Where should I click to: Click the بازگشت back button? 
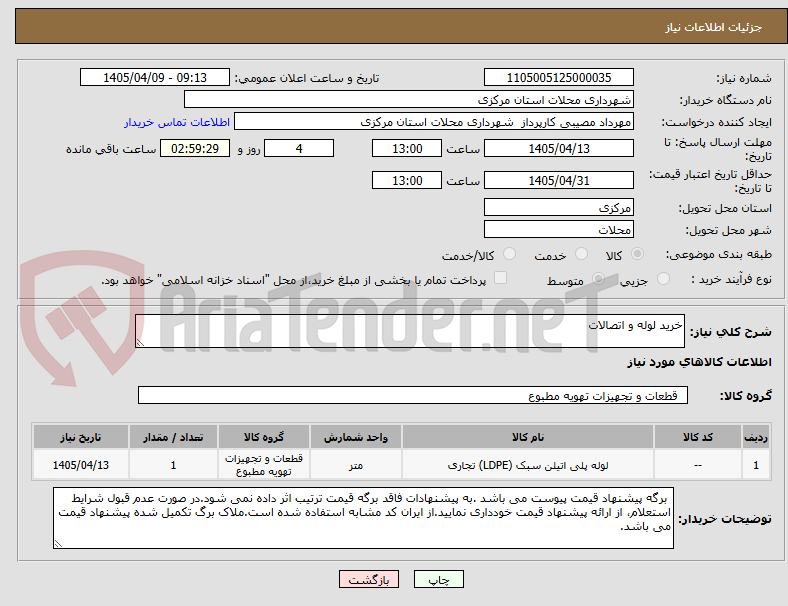tap(369, 579)
